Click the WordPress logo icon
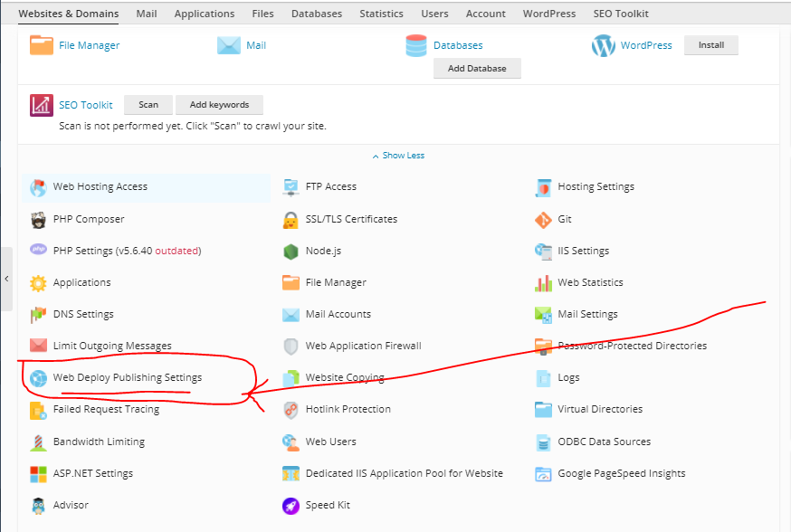The height and width of the screenshot is (532, 791). (604, 45)
